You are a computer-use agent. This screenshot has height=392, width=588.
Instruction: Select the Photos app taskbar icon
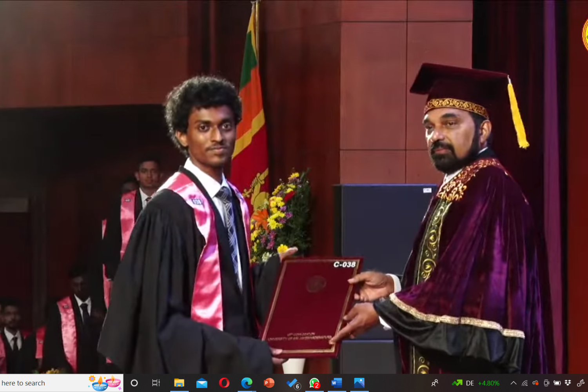tap(359, 383)
